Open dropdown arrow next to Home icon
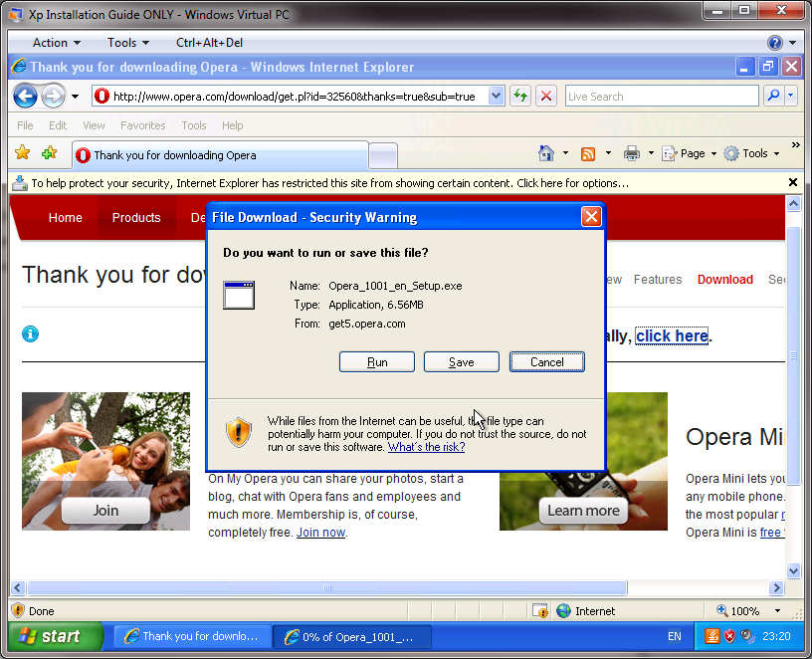 [x=565, y=153]
